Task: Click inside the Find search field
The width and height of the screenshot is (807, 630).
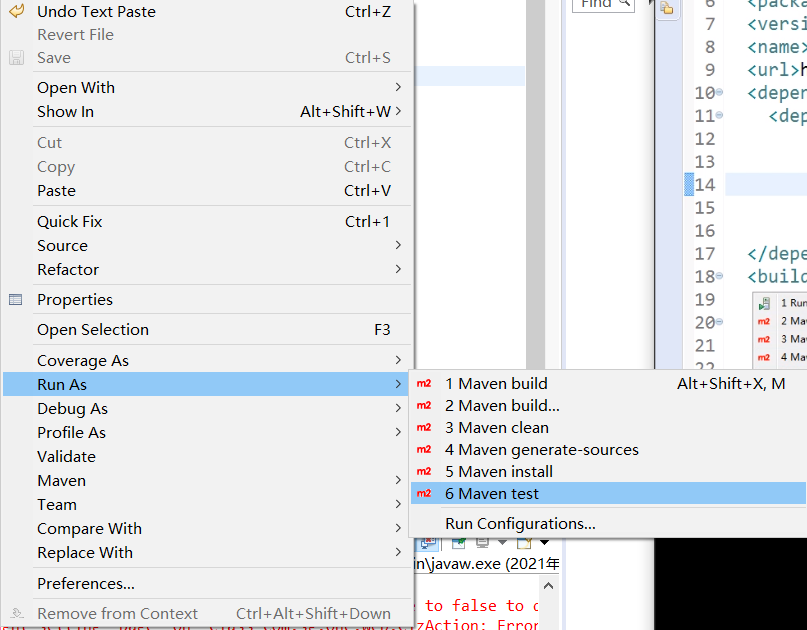Action: click(603, 5)
